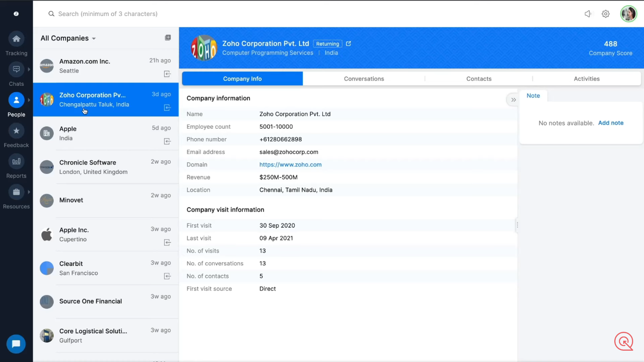This screenshot has width=644, height=362.
Task: Click the vertical panel resize handle
Action: click(517, 225)
